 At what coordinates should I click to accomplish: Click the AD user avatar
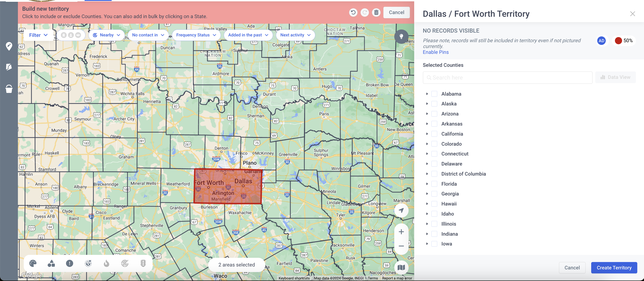click(601, 41)
